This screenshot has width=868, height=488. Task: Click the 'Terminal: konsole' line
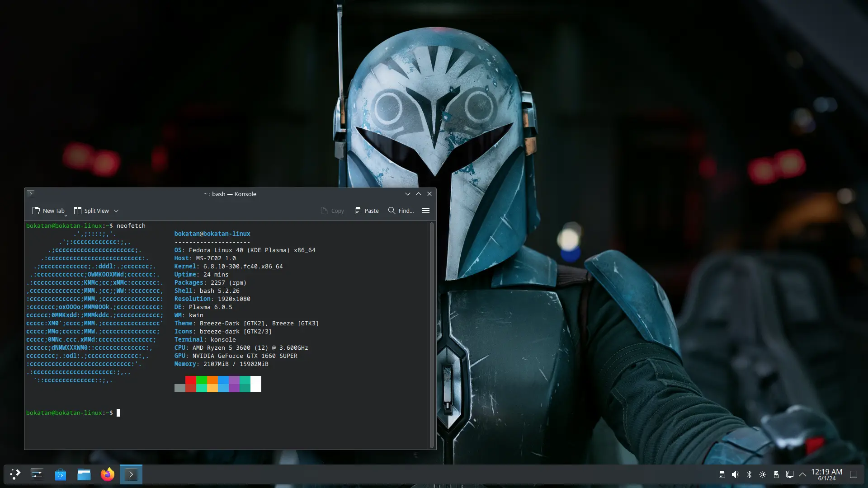tap(205, 339)
